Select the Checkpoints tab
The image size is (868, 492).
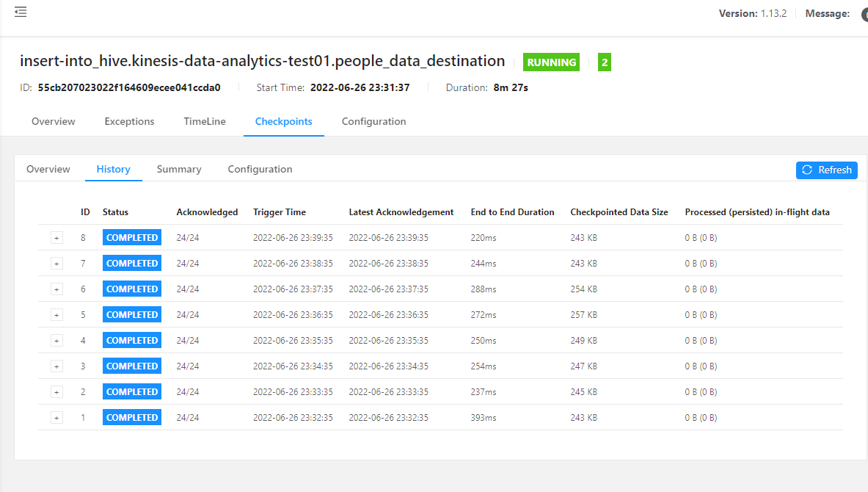283,121
